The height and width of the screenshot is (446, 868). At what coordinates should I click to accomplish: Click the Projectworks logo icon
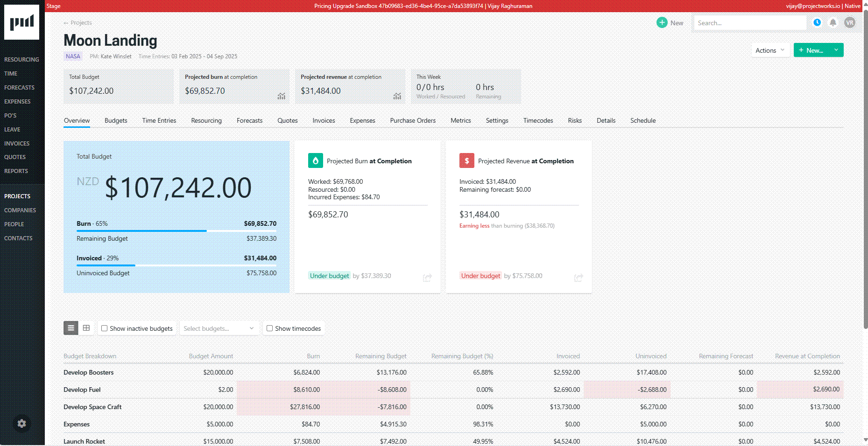pos(21,22)
